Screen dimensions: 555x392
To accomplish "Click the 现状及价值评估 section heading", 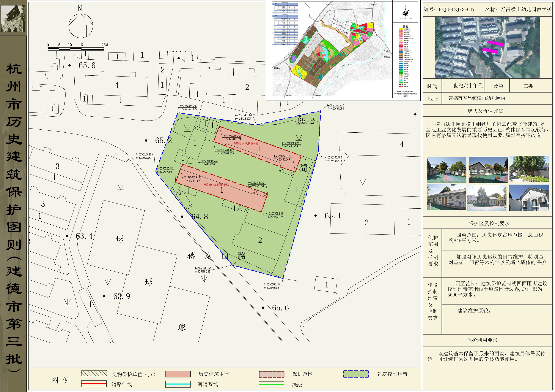I will (485, 111).
